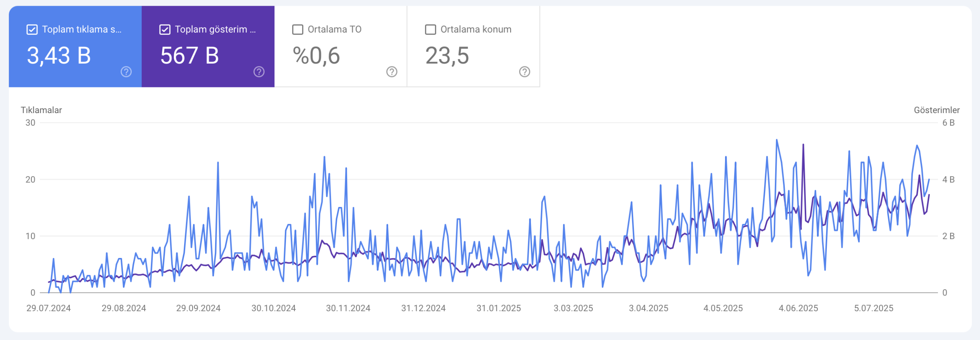Click the 567 B total impressions value
This screenshot has height=340, width=980.
pyautogui.click(x=189, y=56)
